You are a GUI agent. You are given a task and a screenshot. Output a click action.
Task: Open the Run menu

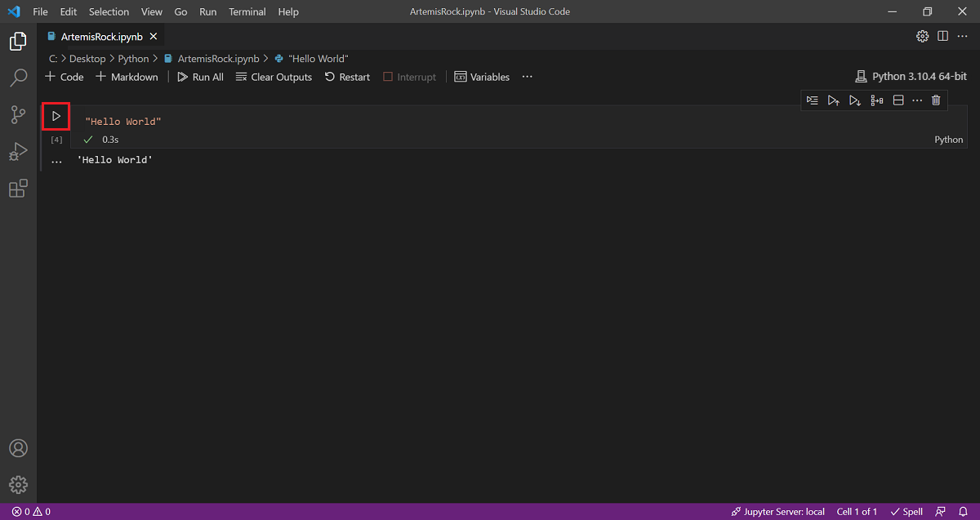[x=207, y=11]
